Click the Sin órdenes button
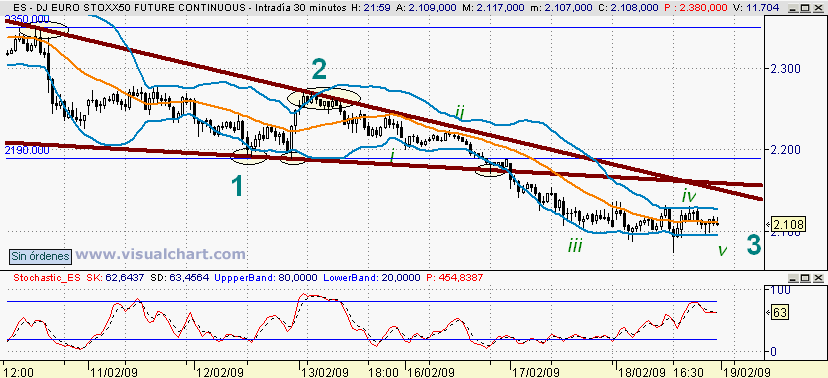Viewport: 828px width, 378px height. (40, 256)
